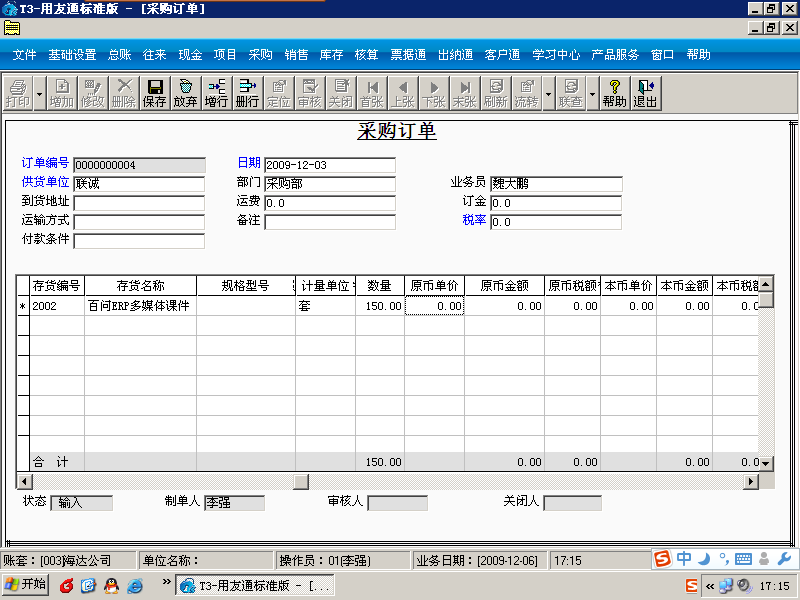Open the 总账 menu
800x600 pixels.
tap(119, 55)
